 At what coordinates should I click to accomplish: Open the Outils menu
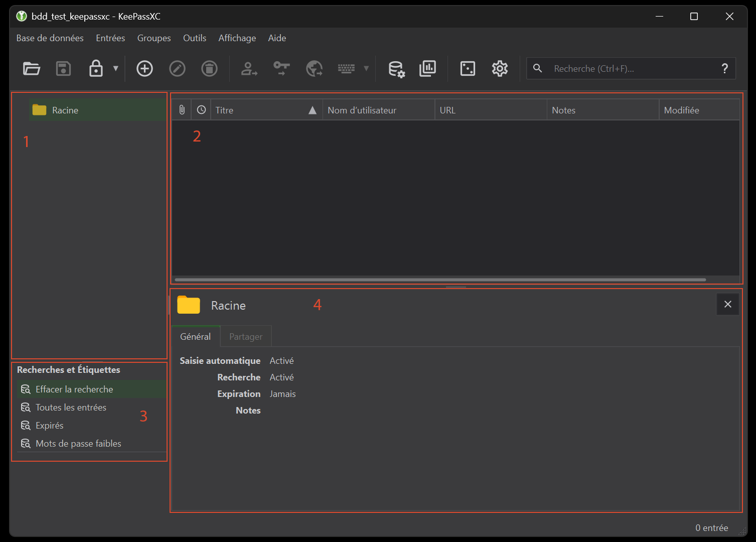[x=195, y=38]
